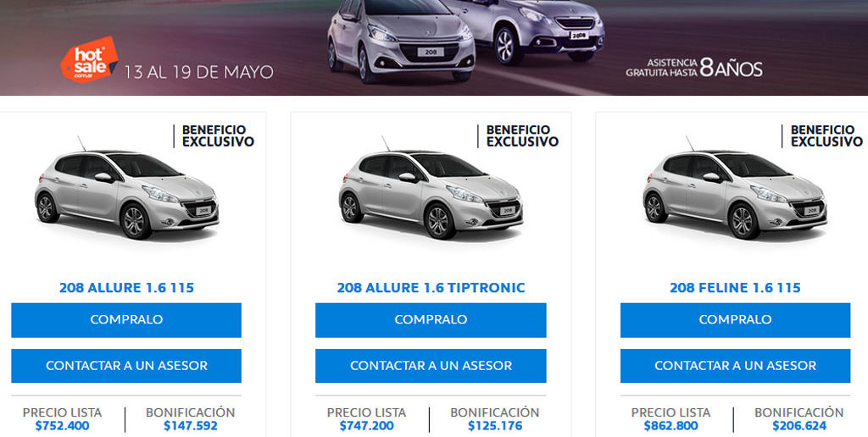Click the $752.400 list price

62,426
